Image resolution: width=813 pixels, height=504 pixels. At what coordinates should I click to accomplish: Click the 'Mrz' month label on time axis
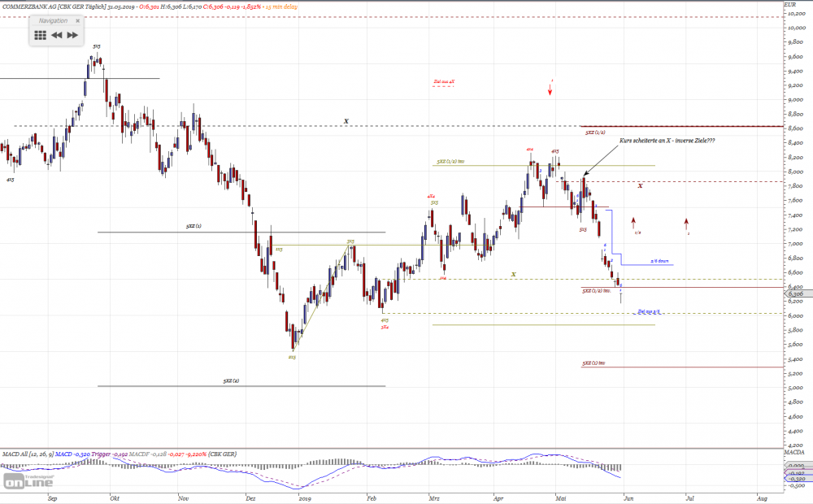[434, 498]
